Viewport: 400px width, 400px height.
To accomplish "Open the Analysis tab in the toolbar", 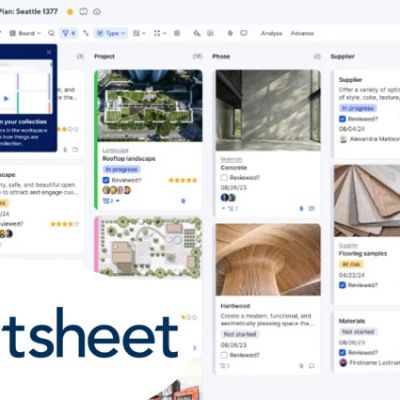I will pyautogui.click(x=271, y=33).
